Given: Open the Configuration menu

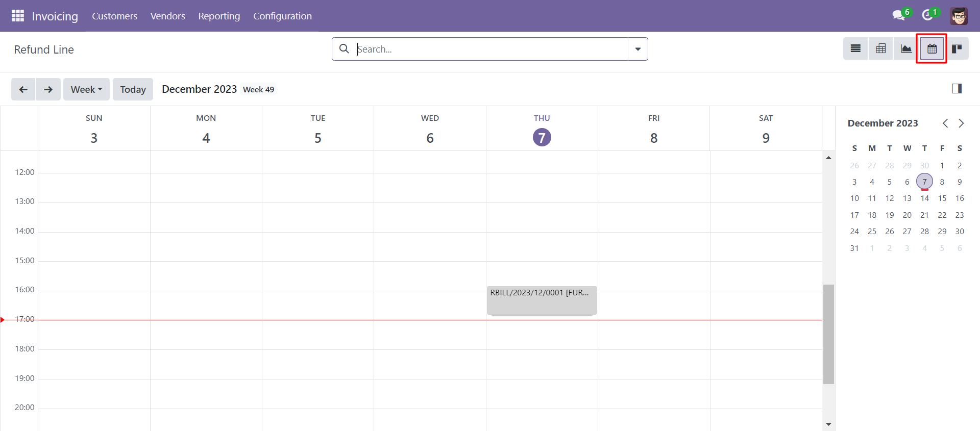Looking at the screenshot, I should pyautogui.click(x=282, y=16).
